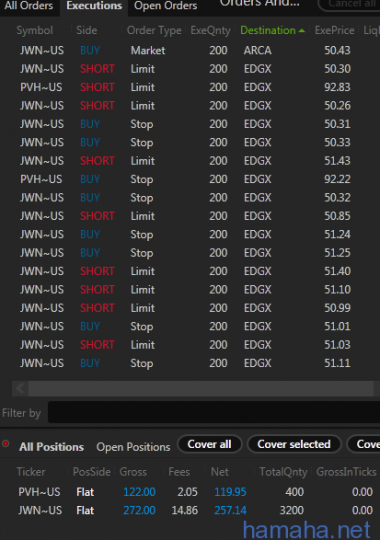Viewport: 380px width, 540px height.
Task: Select the BUY Stop execution at 50.33
Action: [x=190, y=142]
